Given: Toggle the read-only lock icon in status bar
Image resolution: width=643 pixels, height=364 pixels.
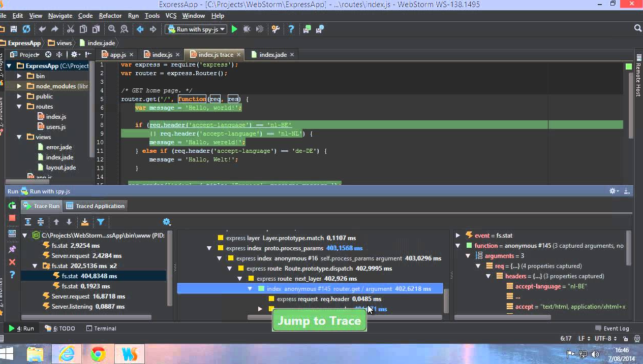Looking at the screenshot, I should click(626, 338).
